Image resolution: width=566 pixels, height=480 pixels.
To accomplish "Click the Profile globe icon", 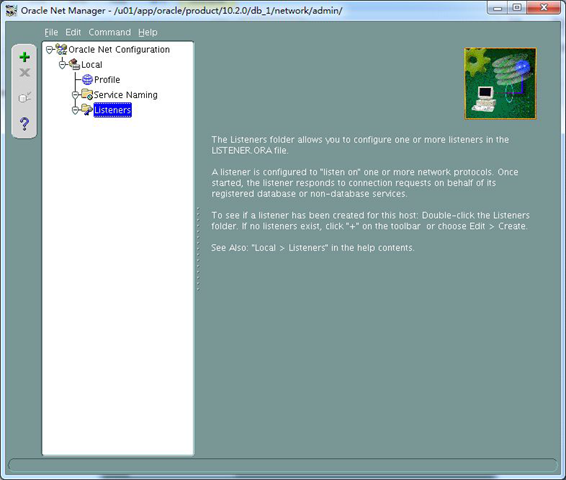I will point(87,79).
